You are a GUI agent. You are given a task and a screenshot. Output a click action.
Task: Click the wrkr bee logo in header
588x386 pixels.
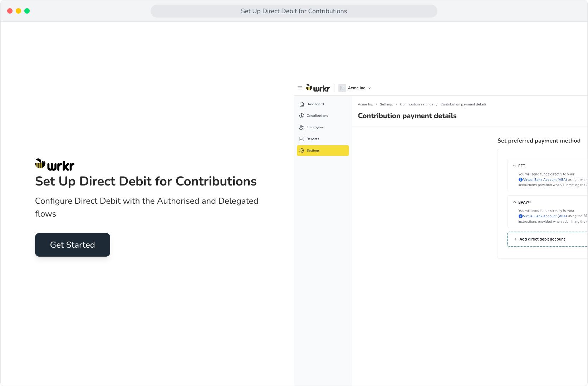(x=318, y=88)
